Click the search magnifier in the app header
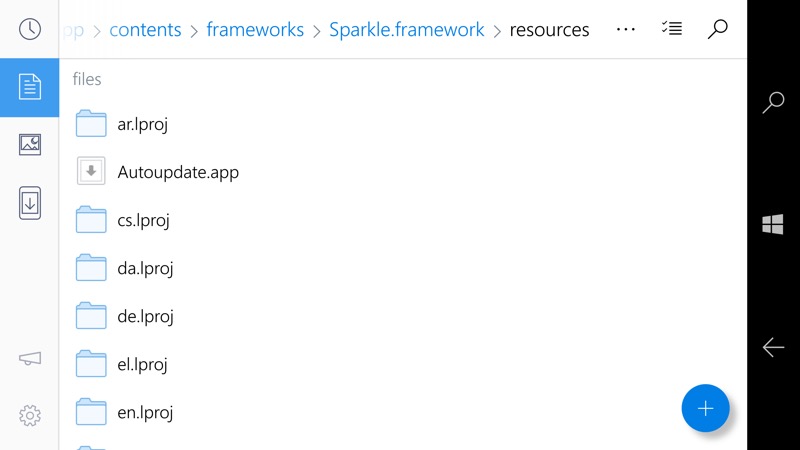The width and height of the screenshot is (800, 450). coord(717,29)
